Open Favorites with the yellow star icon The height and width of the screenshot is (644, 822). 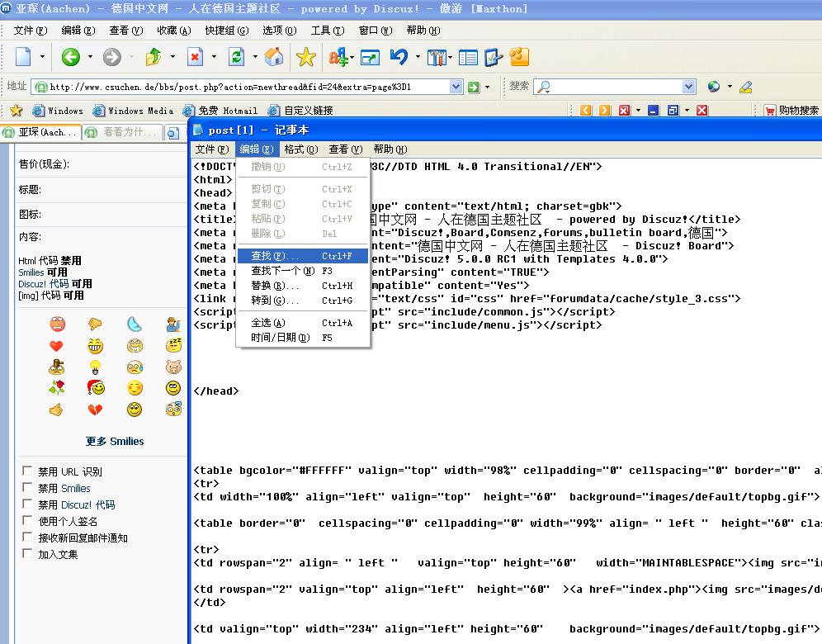pyautogui.click(x=306, y=57)
